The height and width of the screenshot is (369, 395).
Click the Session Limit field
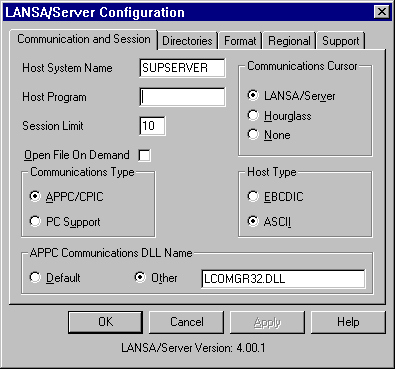click(152, 126)
